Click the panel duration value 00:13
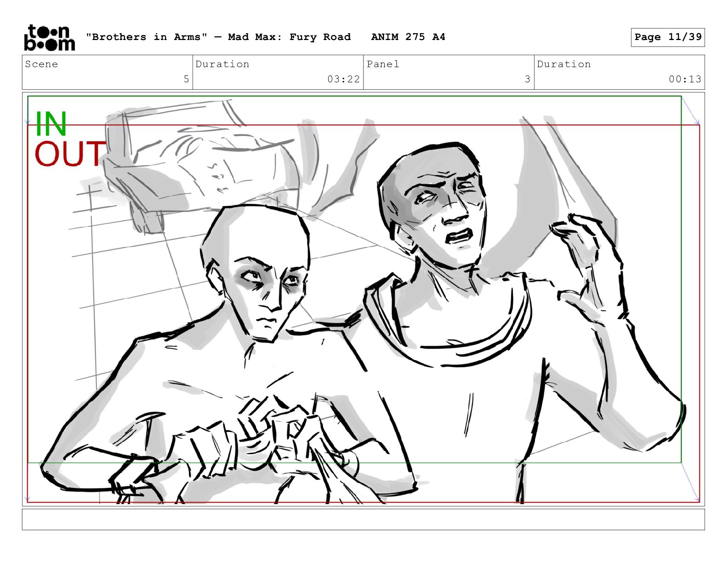The width and height of the screenshot is (728, 563). coord(685,79)
